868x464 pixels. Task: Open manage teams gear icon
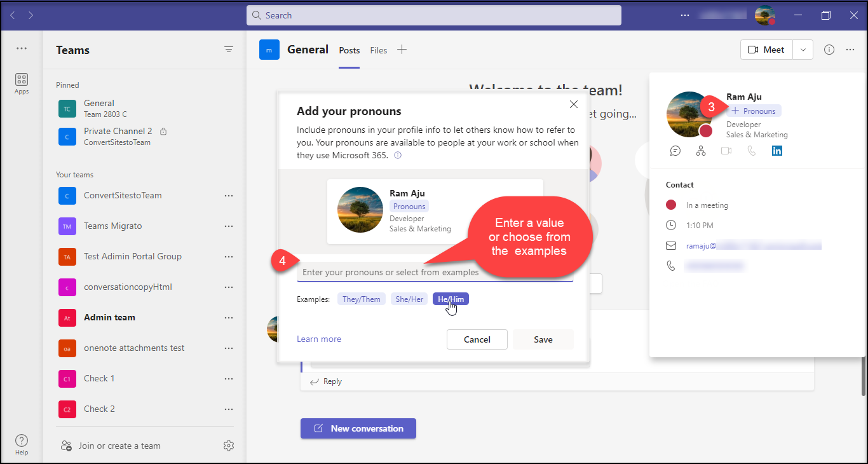pyautogui.click(x=229, y=446)
